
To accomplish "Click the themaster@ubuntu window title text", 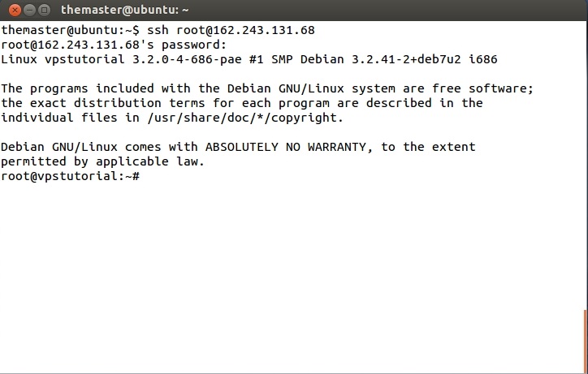I will click(124, 10).
